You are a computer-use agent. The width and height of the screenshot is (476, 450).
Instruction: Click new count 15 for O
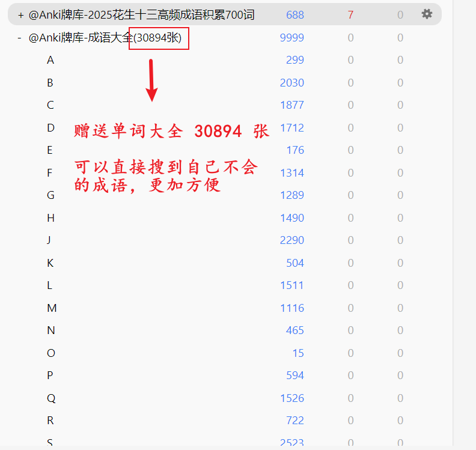[298, 353]
